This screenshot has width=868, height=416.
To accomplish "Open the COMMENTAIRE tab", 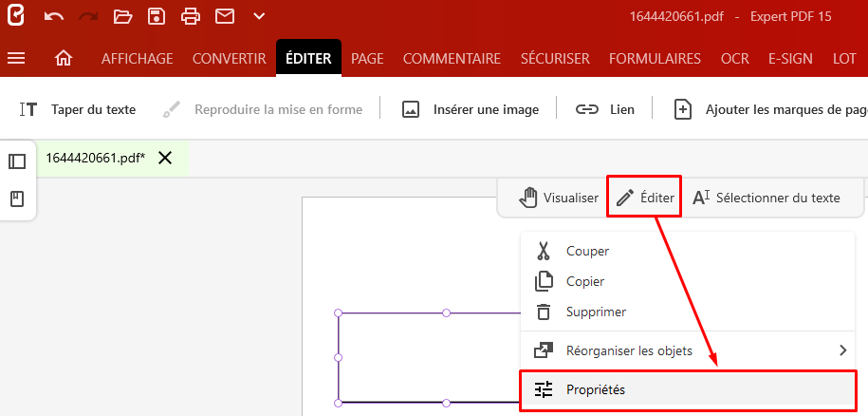I will (x=452, y=59).
